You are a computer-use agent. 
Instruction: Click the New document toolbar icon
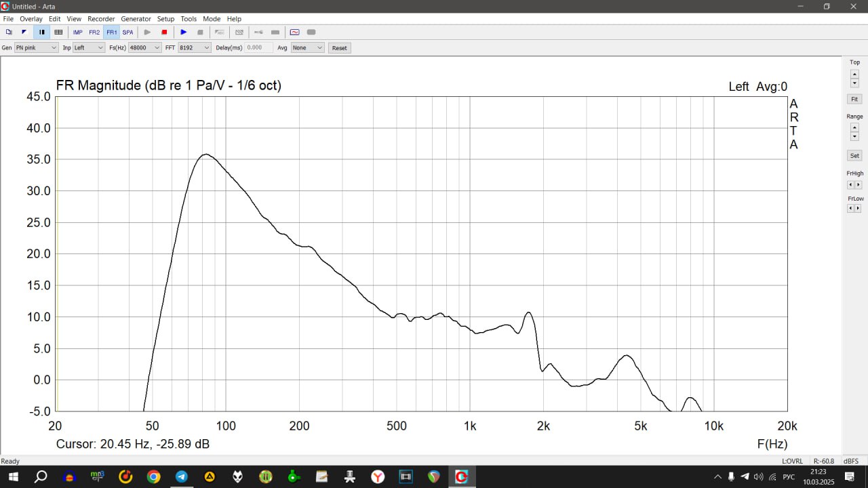click(x=9, y=32)
